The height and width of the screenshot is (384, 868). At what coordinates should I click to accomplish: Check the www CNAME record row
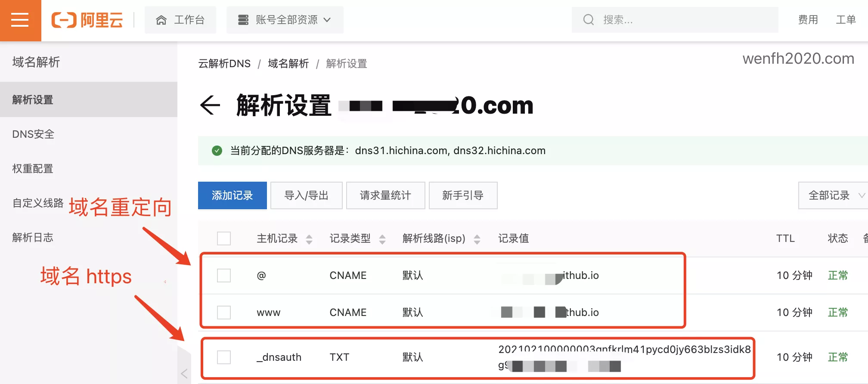click(224, 313)
